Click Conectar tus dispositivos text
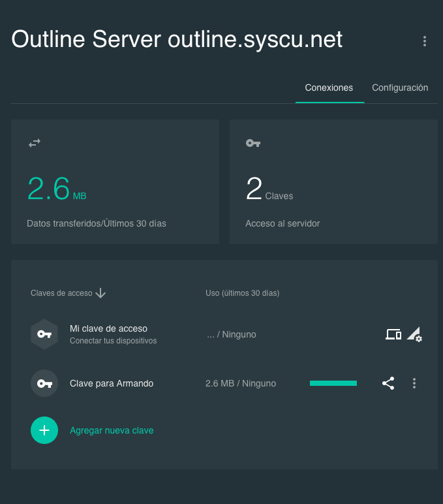Screen dimensions: 443x504 [114, 341]
